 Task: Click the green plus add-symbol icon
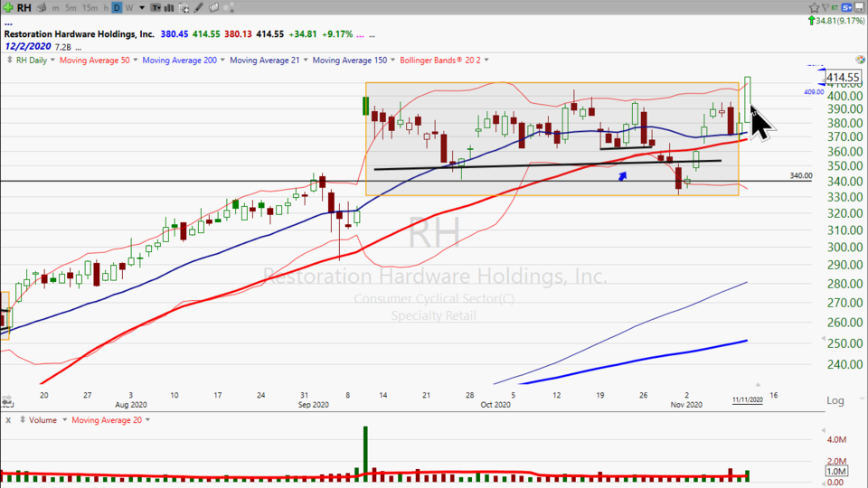click(x=8, y=8)
